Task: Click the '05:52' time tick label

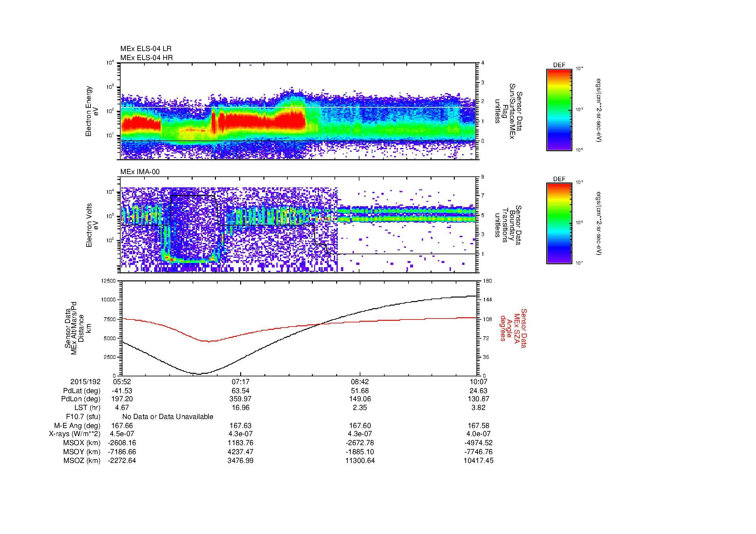Action: tap(122, 382)
